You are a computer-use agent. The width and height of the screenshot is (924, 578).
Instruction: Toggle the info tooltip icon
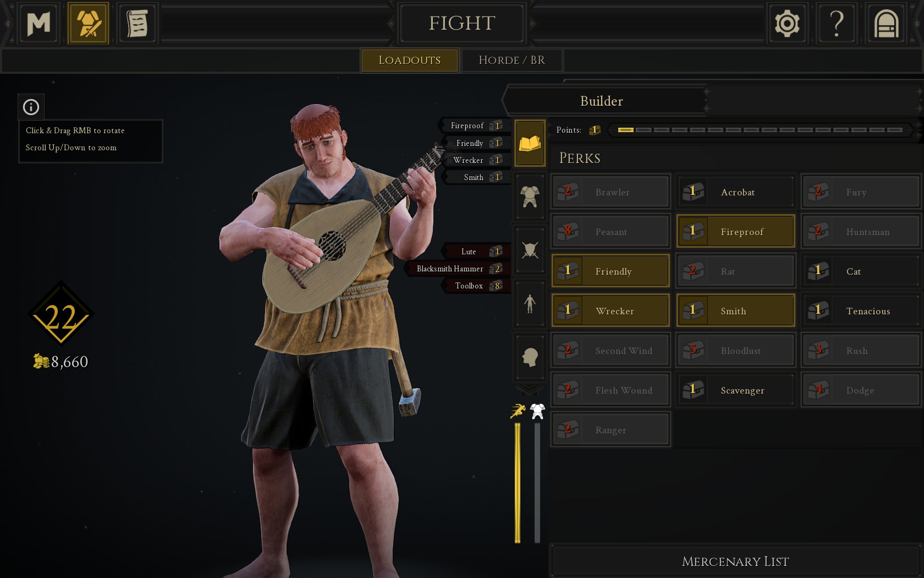pyautogui.click(x=31, y=107)
